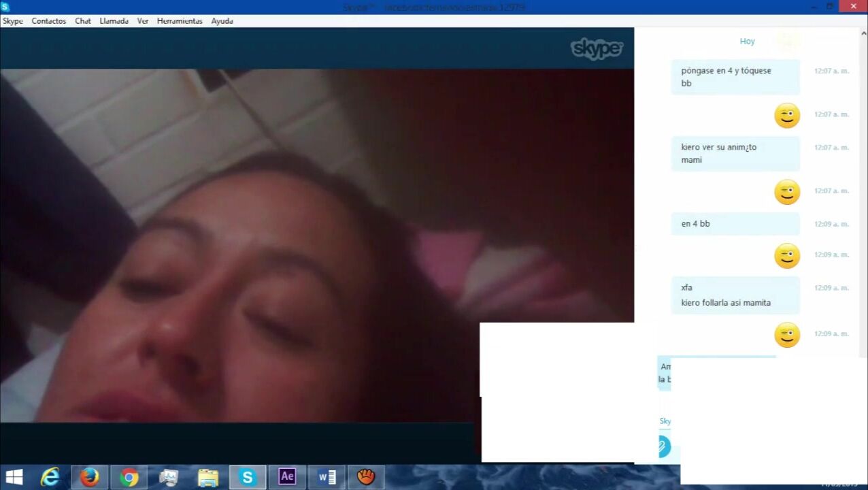The image size is (868, 490).
Task: Open Adobe After Effects from taskbar
Action: tap(287, 477)
